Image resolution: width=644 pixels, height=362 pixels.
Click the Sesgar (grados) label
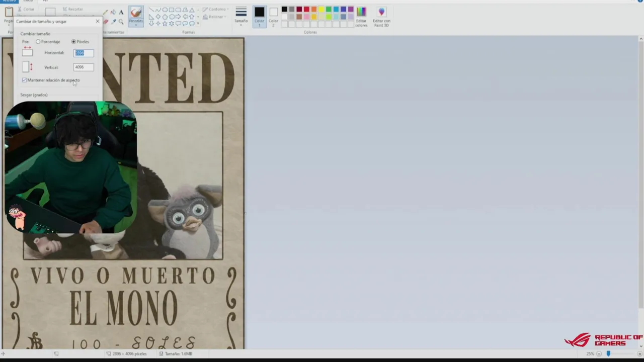34,95
